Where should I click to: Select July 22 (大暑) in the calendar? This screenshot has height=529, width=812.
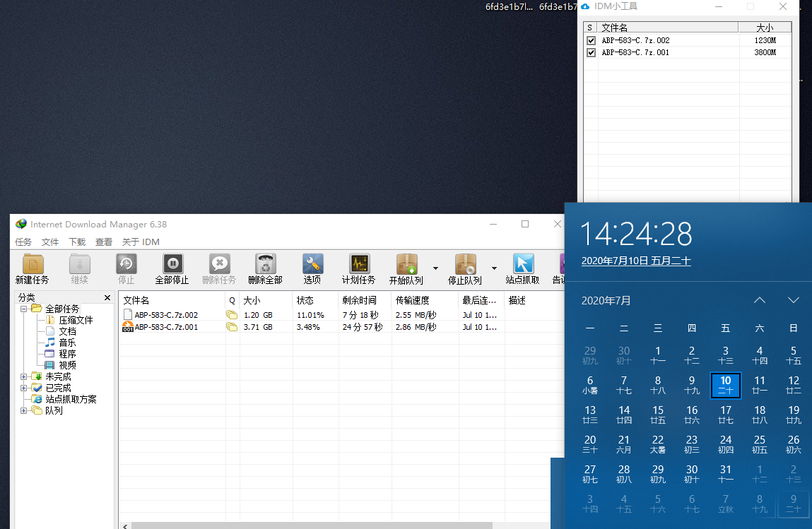658,444
